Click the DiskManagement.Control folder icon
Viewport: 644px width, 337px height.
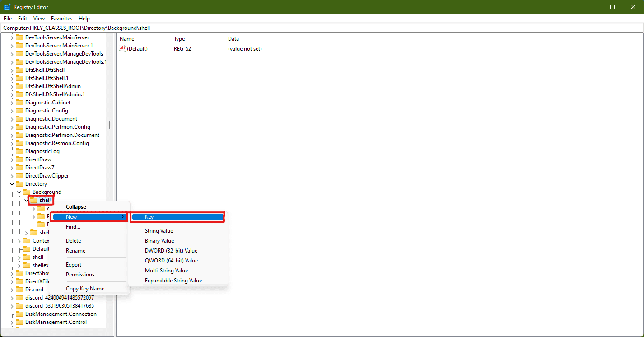coord(20,322)
